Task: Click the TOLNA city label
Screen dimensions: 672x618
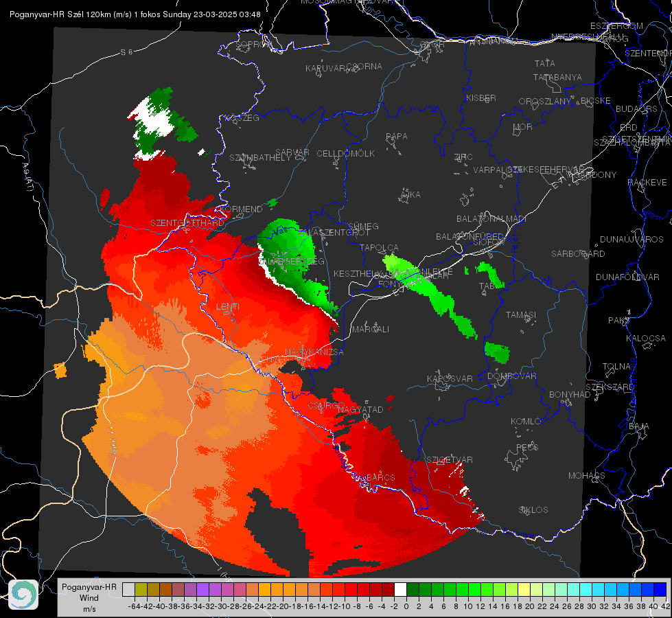Action: click(616, 367)
